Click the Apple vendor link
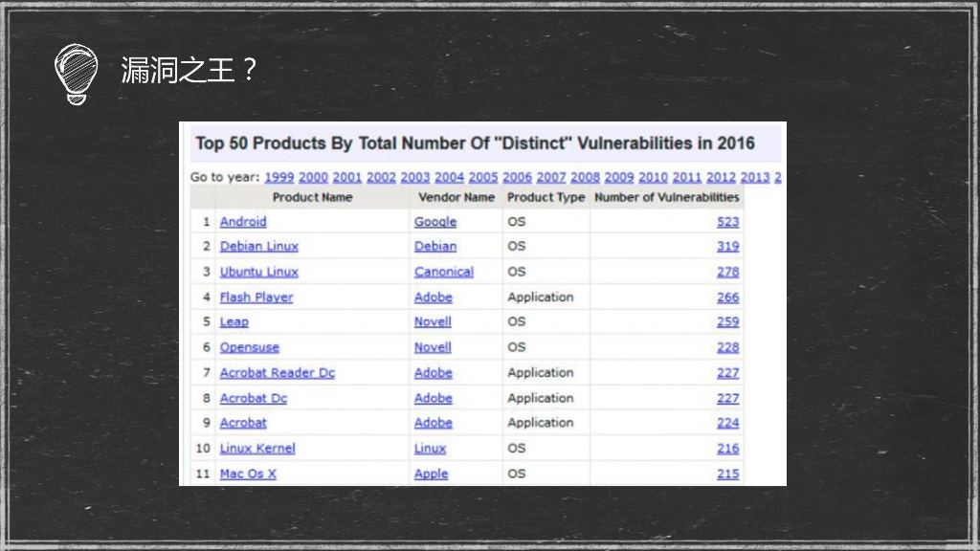 [431, 474]
